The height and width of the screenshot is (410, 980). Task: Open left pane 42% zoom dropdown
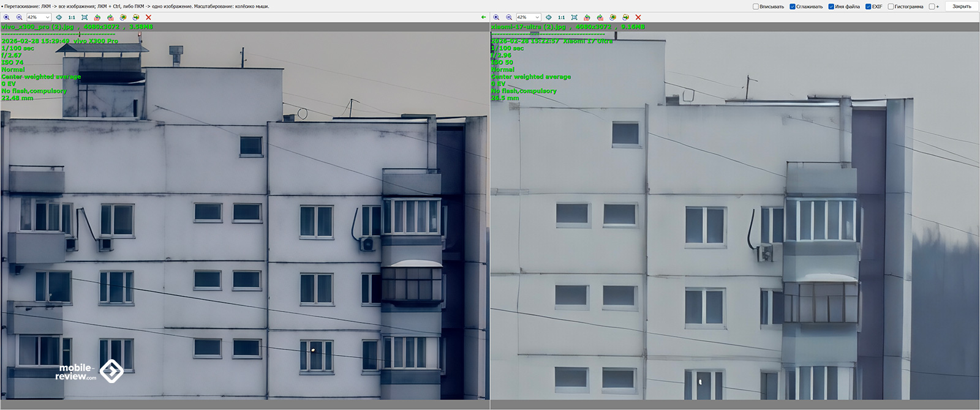pyautogui.click(x=47, y=17)
